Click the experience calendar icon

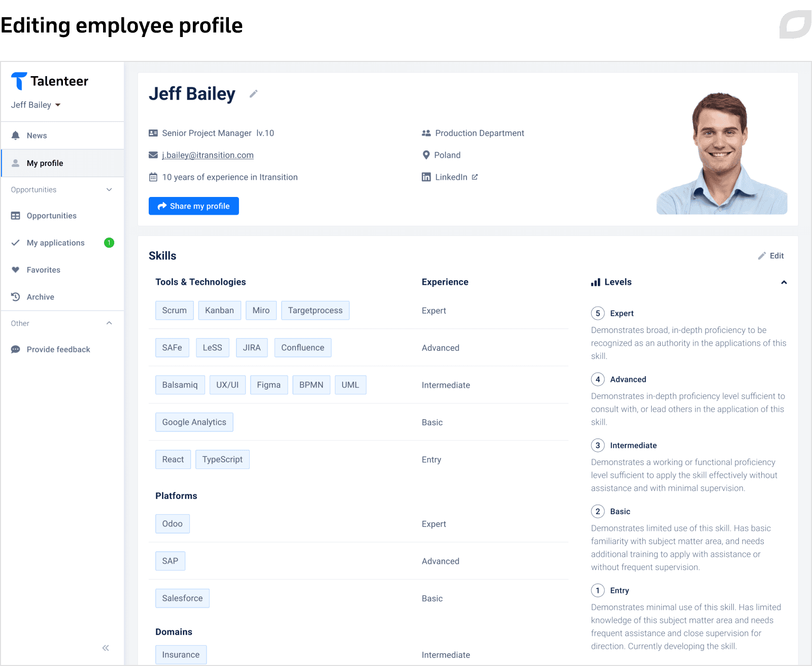click(153, 177)
